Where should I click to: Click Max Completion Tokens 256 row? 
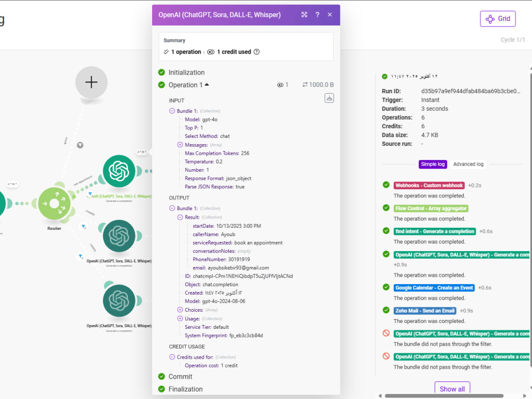click(217, 153)
